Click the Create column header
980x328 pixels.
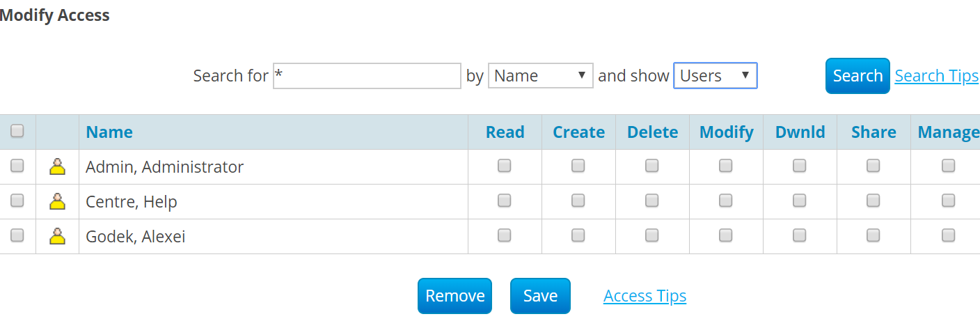578,132
